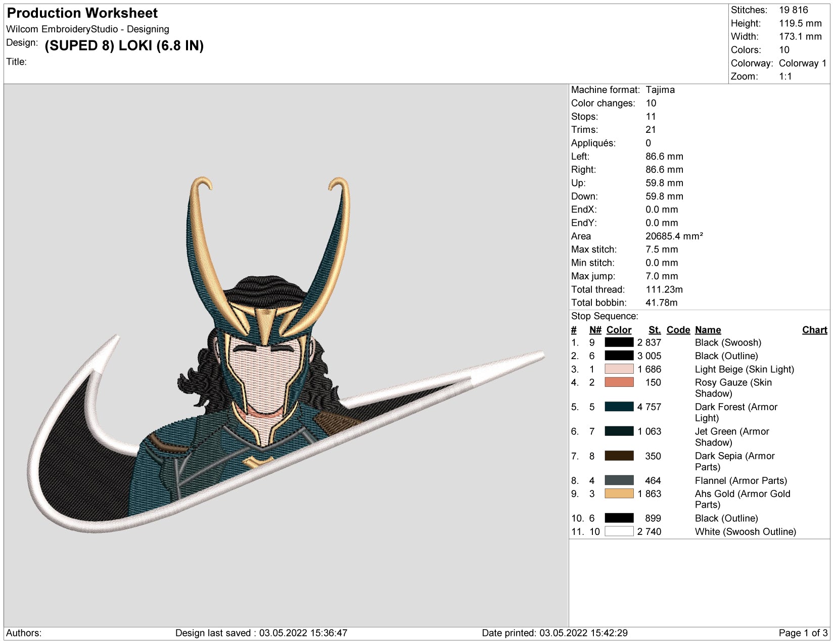Click 'Jet Green (Armor Shadow)' name
The width and height of the screenshot is (834, 644).
click(x=732, y=437)
